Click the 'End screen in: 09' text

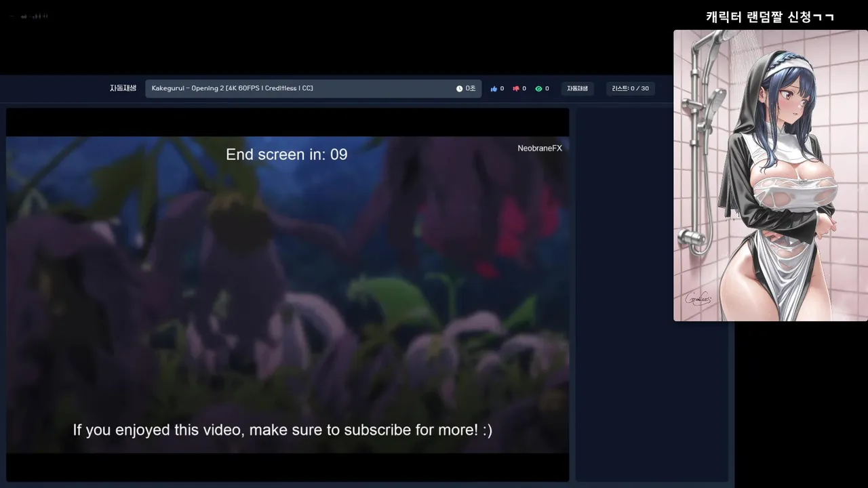287,155
